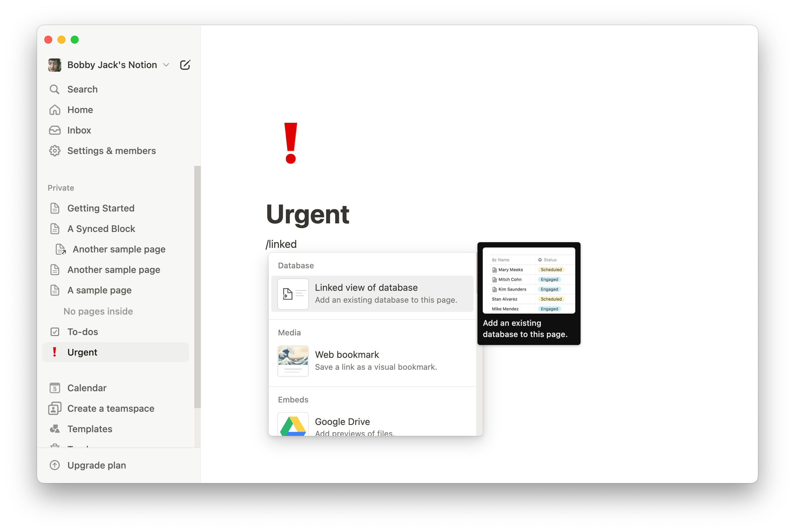Image resolution: width=795 pixels, height=532 pixels.
Task: Open the Templates section
Action: pos(90,429)
